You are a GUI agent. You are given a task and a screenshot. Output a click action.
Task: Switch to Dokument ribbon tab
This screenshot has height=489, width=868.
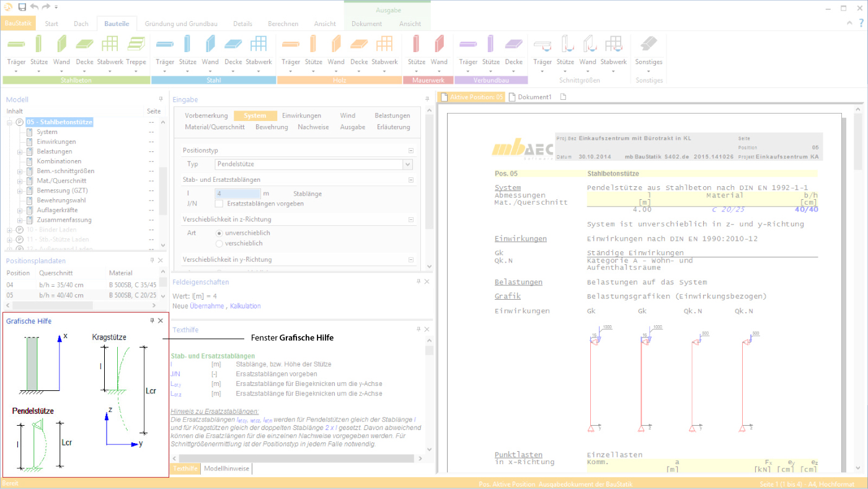(366, 24)
